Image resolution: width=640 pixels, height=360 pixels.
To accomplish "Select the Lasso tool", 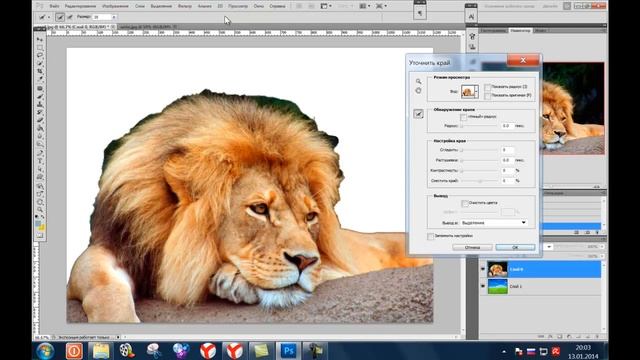I will (40, 55).
